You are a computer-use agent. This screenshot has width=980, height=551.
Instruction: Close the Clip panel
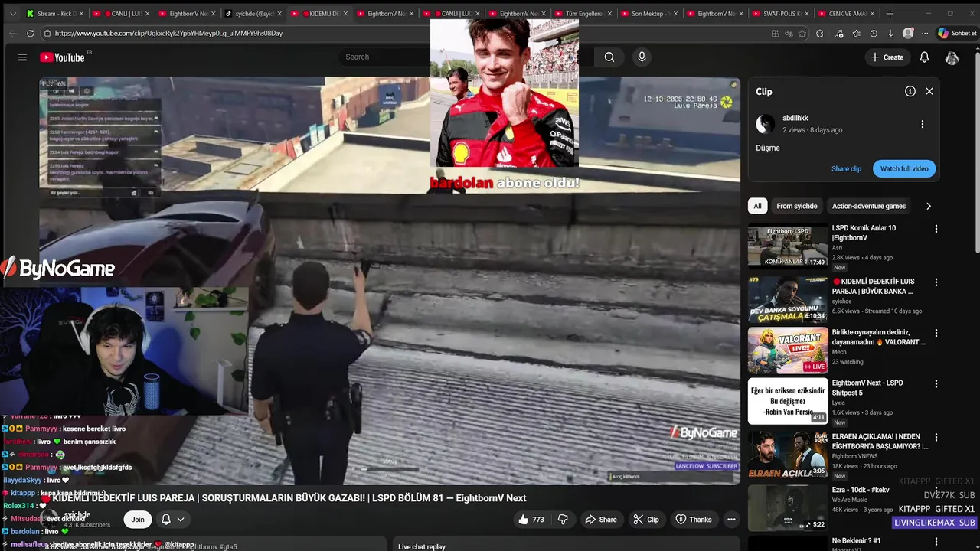click(x=929, y=91)
